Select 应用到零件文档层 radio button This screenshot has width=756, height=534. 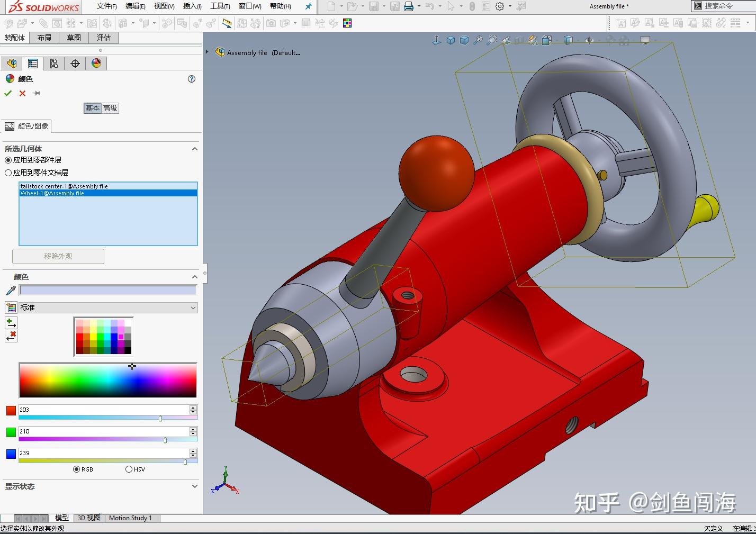point(8,173)
